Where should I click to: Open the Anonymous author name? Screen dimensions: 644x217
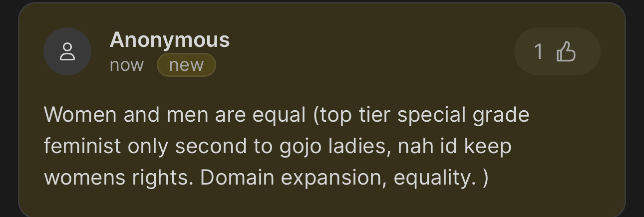point(170,40)
